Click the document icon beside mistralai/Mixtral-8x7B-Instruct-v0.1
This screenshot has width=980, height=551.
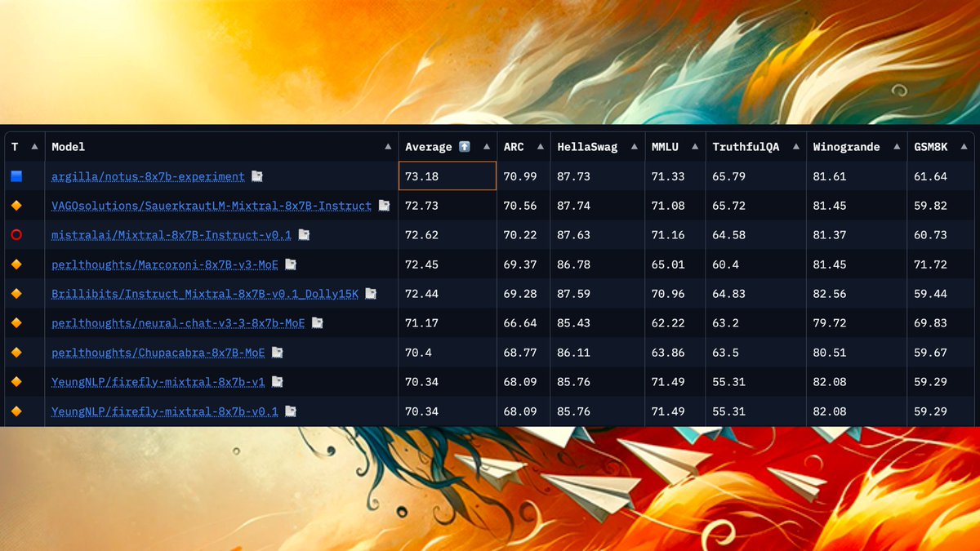pos(304,235)
